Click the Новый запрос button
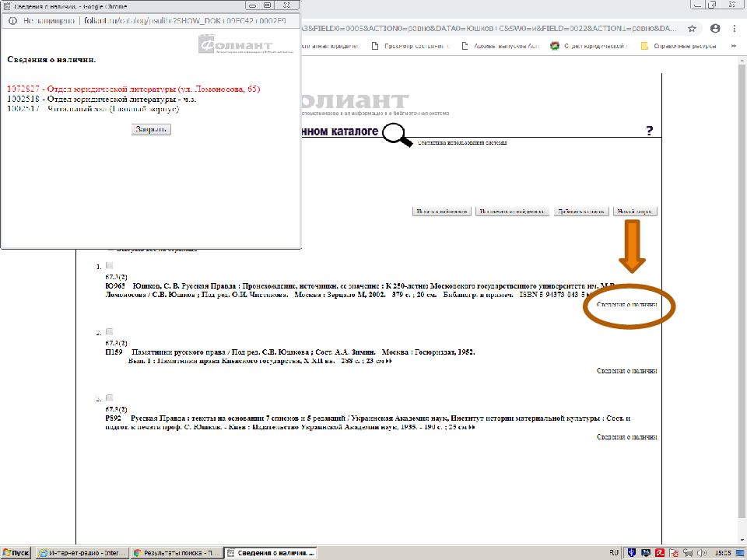747x560 pixels. (x=635, y=211)
